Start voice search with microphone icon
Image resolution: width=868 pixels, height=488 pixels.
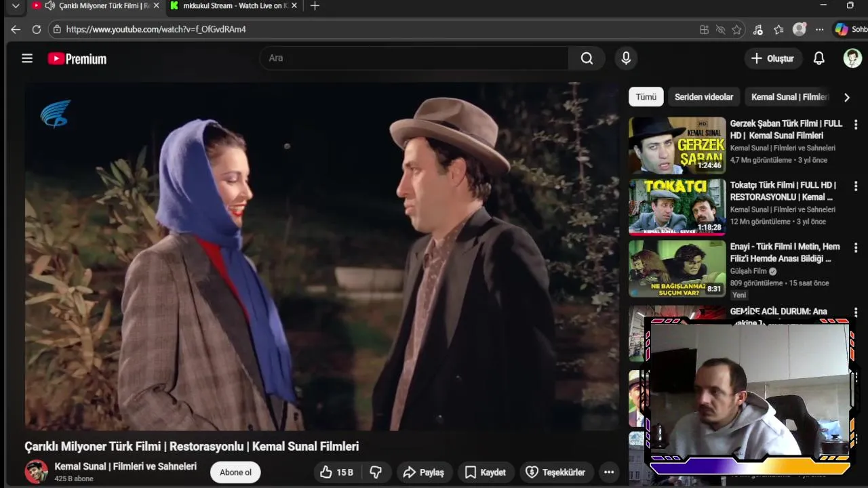626,58
